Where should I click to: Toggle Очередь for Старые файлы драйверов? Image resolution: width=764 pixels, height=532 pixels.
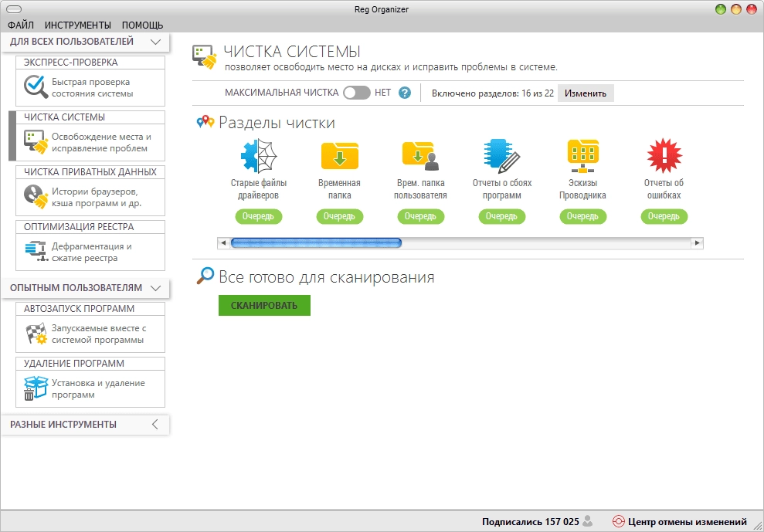pos(259,216)
